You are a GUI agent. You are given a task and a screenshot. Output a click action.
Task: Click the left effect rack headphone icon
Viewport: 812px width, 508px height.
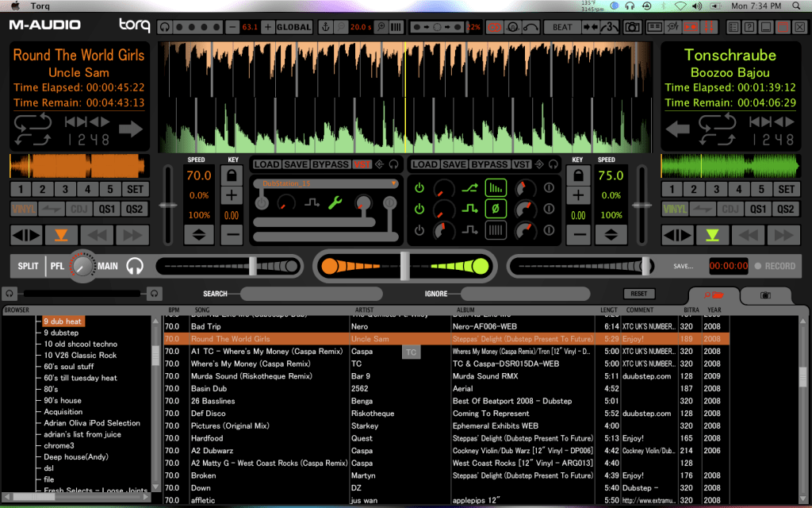[x=394, y=164]
